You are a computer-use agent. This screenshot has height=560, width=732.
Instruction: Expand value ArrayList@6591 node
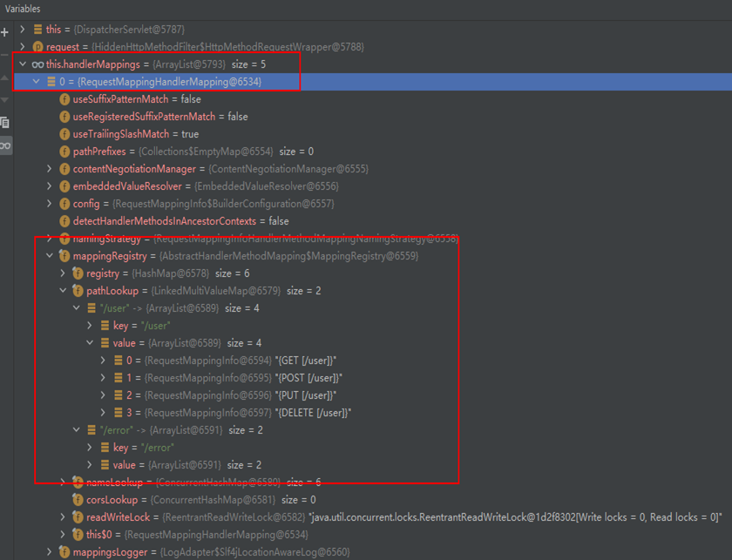90,465
